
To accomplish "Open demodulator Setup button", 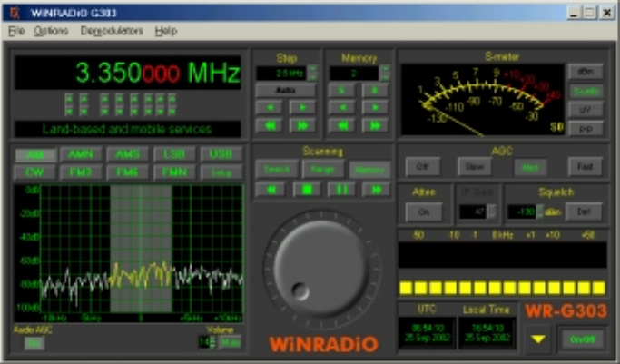I will (x=221, y=172).
